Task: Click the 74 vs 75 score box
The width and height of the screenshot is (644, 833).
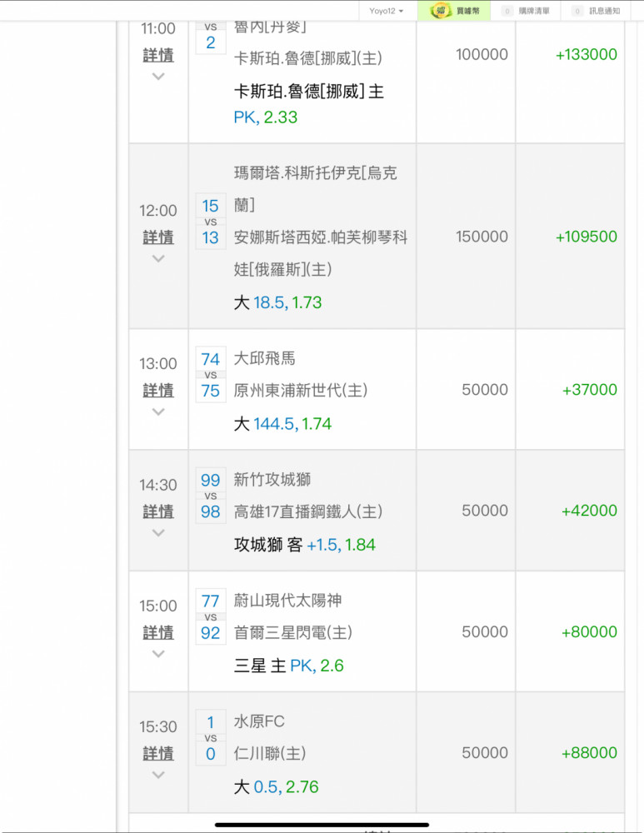Action: [x=211, y=375]
